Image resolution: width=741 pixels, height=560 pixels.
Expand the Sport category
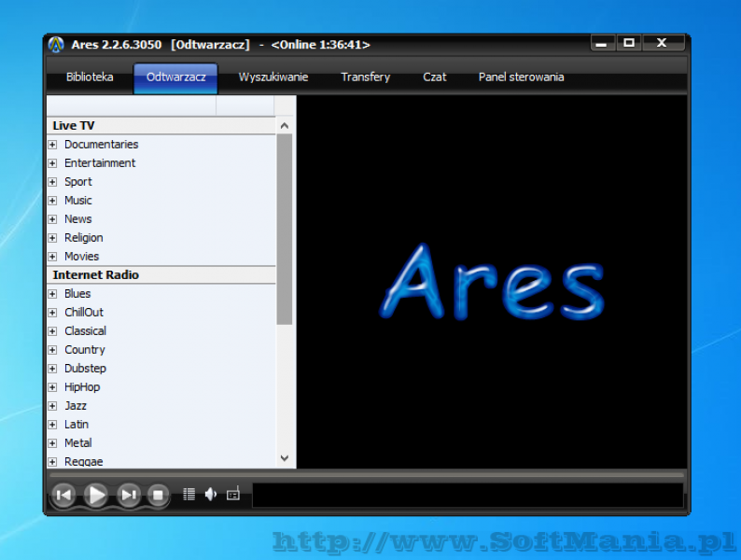52,182
